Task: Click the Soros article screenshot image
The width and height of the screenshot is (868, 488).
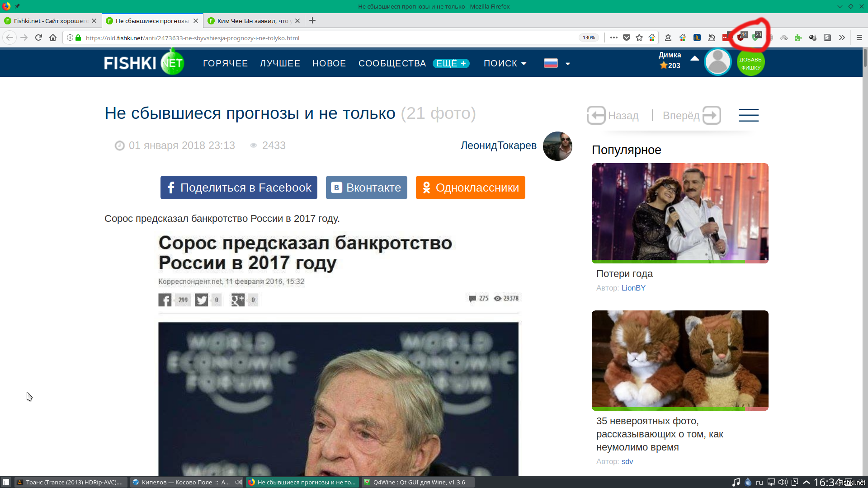Action: 339,354
